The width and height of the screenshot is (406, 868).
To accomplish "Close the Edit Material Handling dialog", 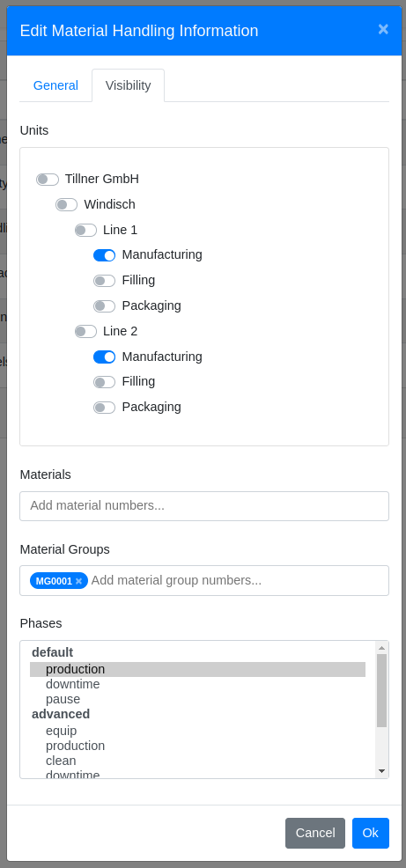I will point(383,29).
